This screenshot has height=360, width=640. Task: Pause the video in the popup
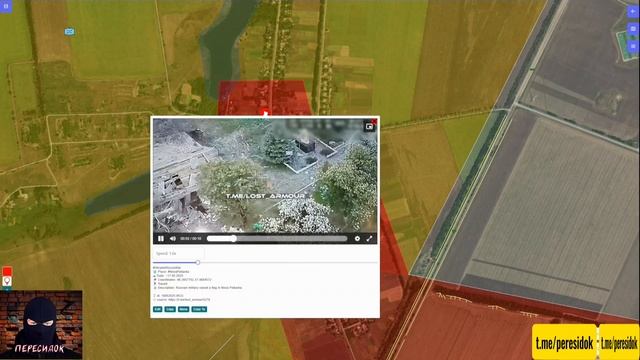click(x=161, y=238)
